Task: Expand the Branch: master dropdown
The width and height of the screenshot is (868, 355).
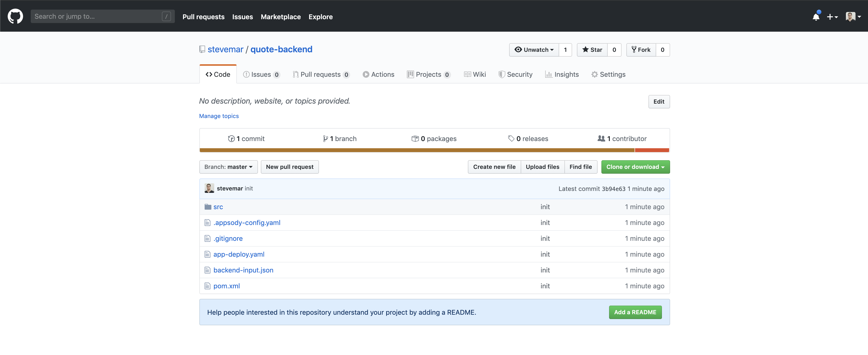Action: point(228,166)
